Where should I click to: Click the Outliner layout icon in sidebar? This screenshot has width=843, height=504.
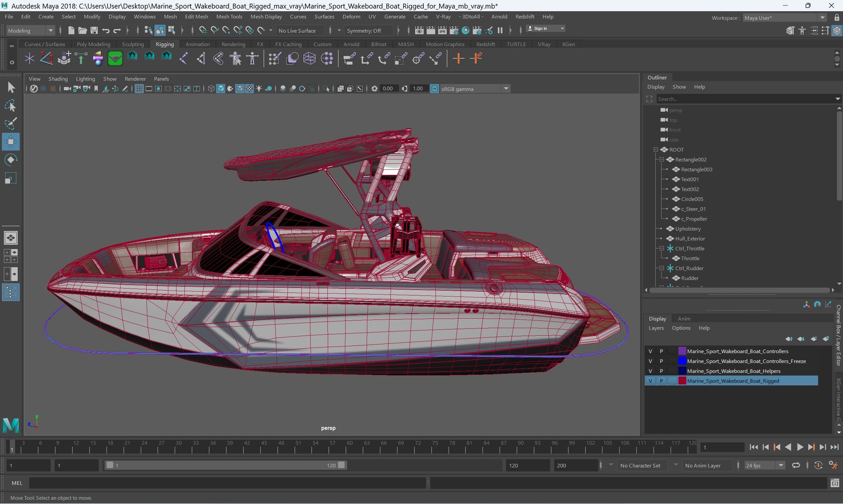point(10,293)
